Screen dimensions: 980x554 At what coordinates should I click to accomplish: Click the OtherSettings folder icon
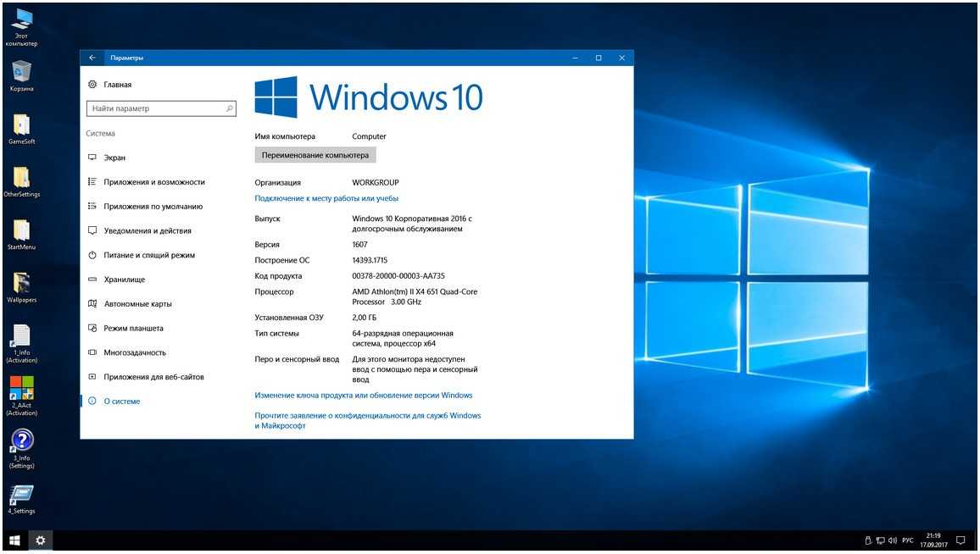(21, 182)
